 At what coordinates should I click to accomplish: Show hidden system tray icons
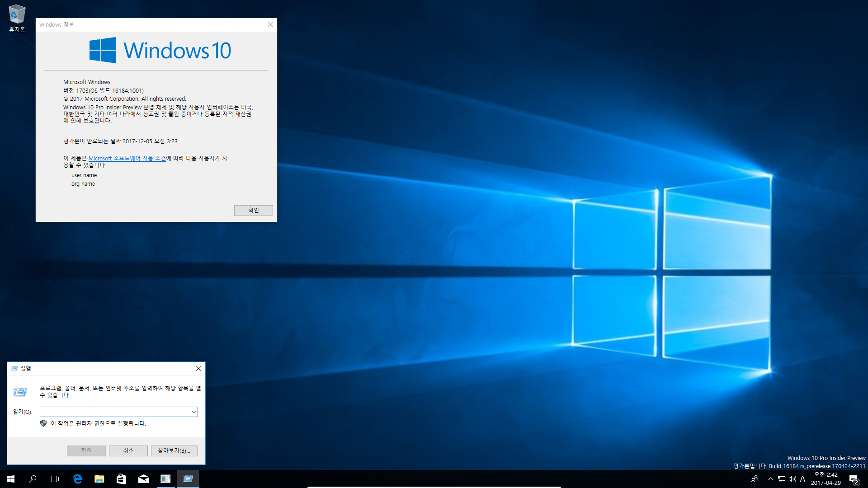[770, 479]
